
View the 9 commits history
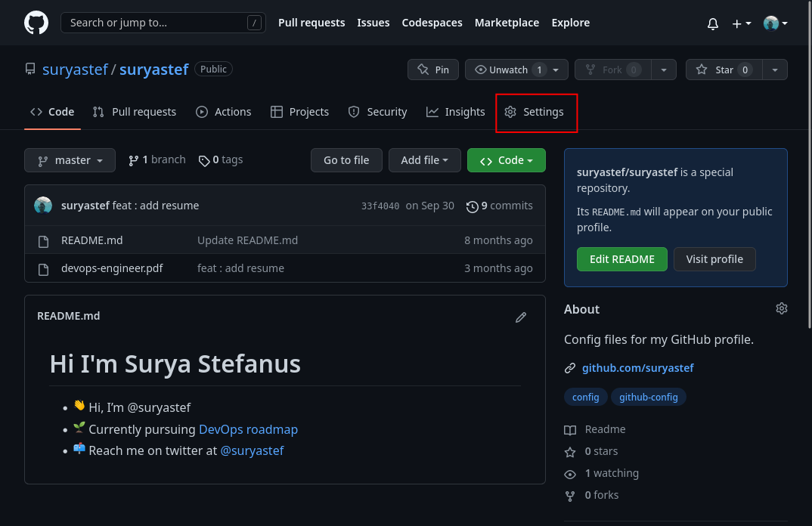coord(499,206)
